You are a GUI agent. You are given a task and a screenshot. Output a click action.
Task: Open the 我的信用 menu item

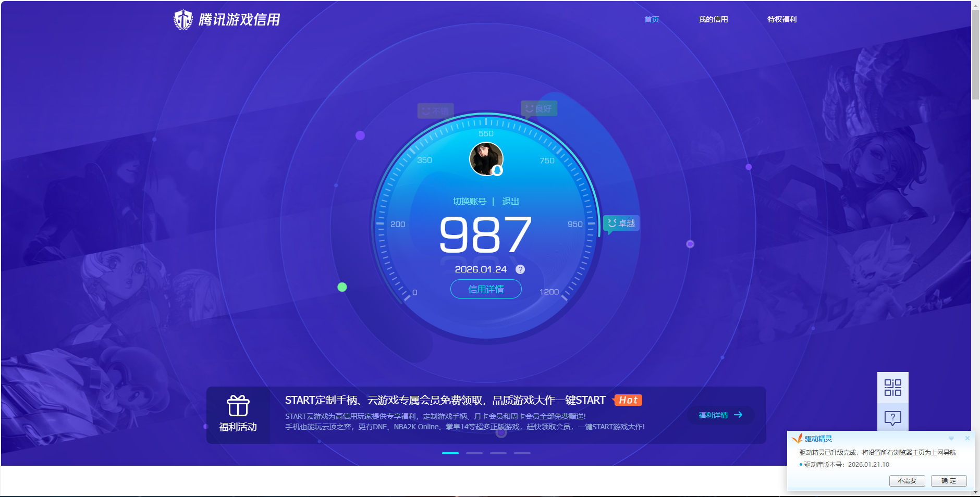click(713, 19)
